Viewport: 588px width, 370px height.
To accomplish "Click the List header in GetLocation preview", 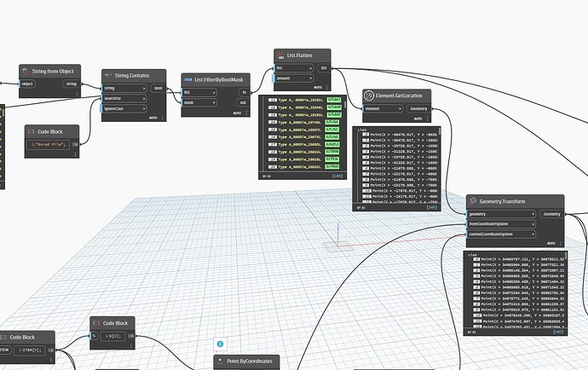I will pos(362,130).
